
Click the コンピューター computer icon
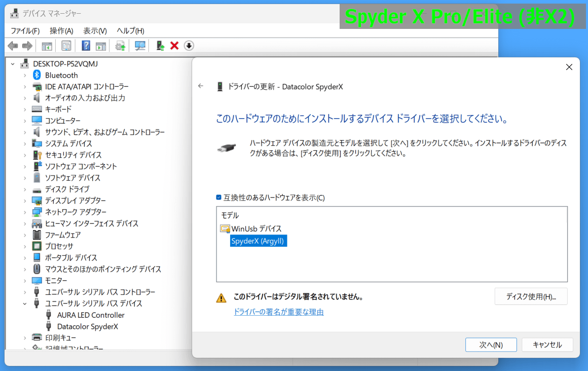click(36, 121)
